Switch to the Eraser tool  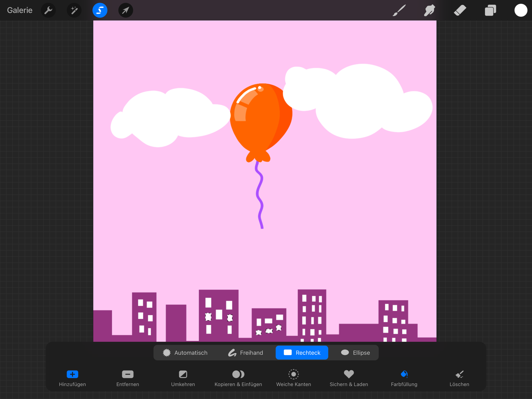(x=460, y=10)
